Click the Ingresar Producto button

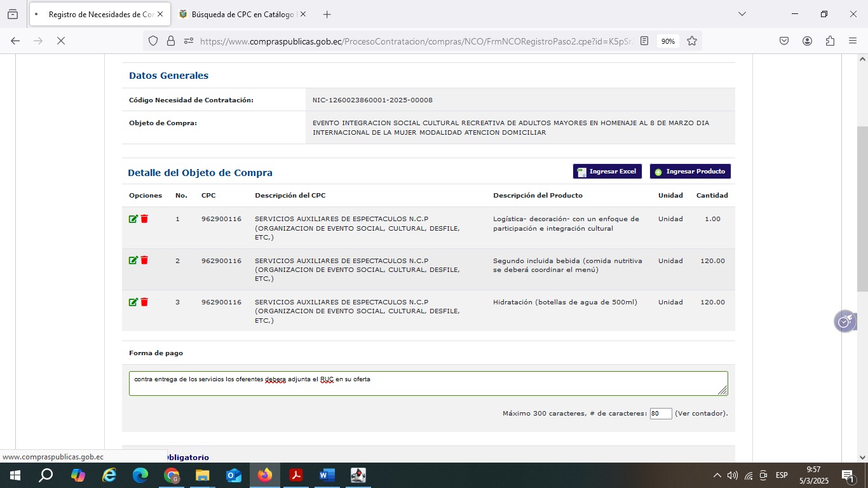click(x=690, y=172)
